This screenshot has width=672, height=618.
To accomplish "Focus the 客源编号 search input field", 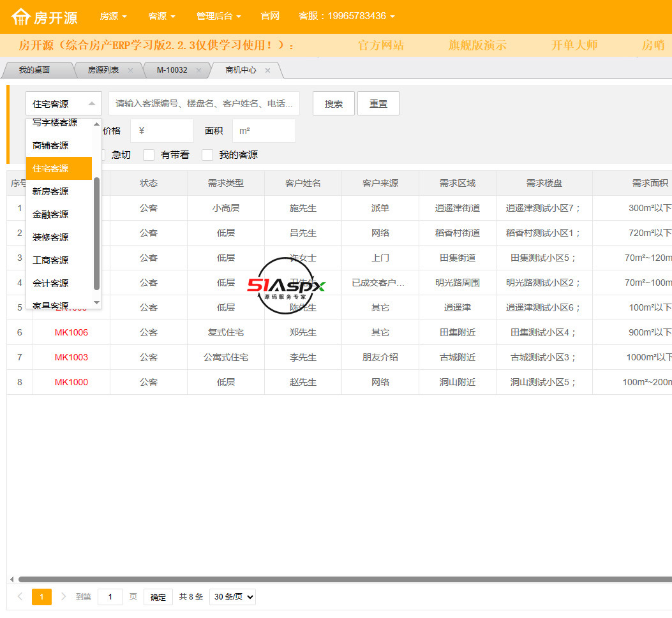I will pos(204,103).
